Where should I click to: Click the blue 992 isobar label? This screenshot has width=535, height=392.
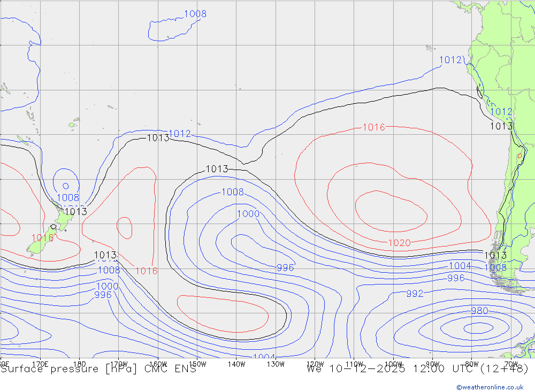(x=415, y=294)
